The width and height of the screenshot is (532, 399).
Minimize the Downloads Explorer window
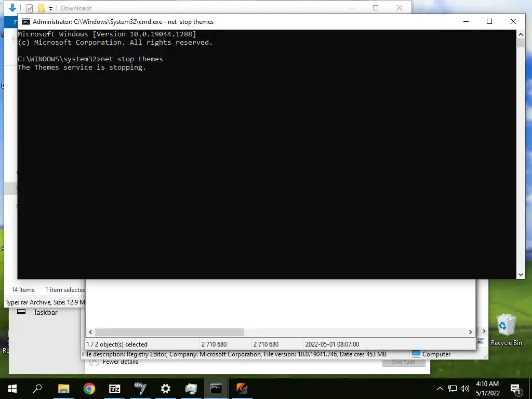coord(352,7)
